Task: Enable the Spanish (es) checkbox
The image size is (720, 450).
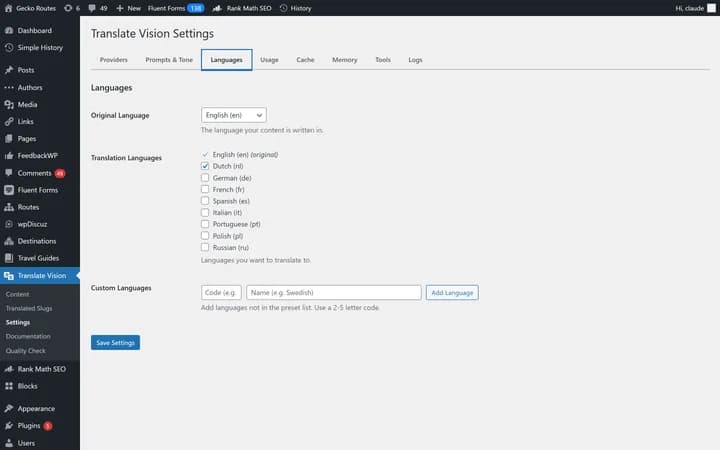Action: pos(205,201)
